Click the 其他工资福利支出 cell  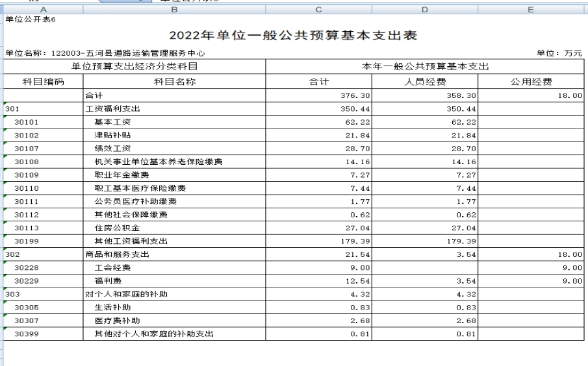174,241
